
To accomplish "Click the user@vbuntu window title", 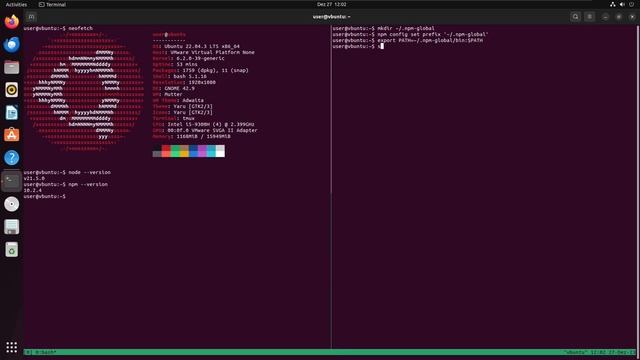I will click(331, 17).
